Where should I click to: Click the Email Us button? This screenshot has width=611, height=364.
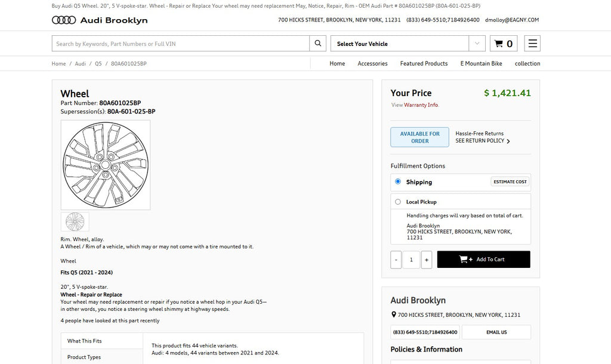point(496,332)
